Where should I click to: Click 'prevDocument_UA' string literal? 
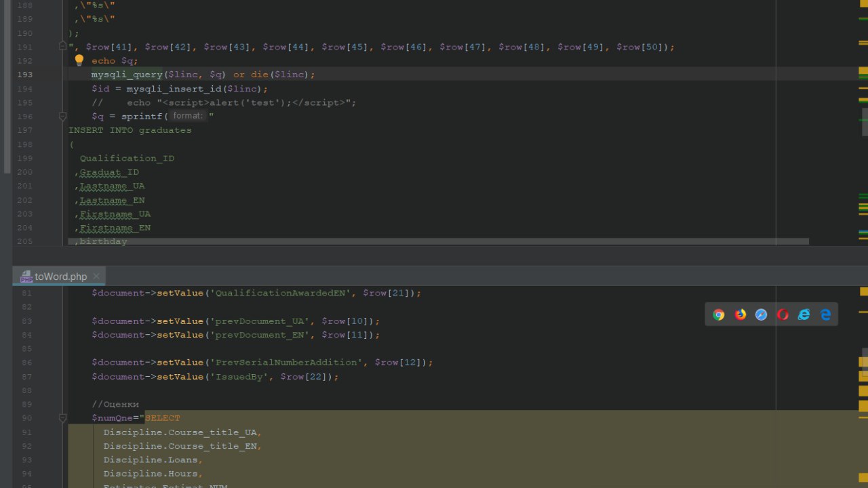click(x=260, y=321)
